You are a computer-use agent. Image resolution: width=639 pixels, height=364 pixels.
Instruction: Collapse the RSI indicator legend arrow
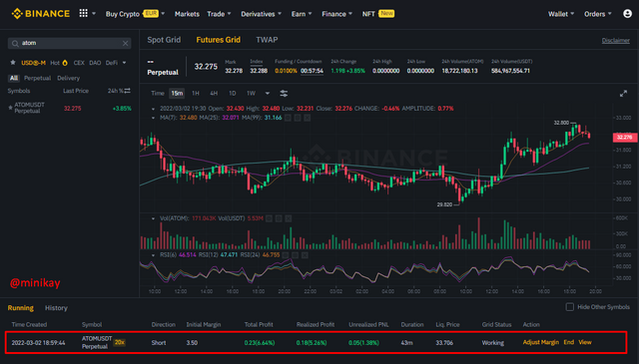(x=153, y=255)
